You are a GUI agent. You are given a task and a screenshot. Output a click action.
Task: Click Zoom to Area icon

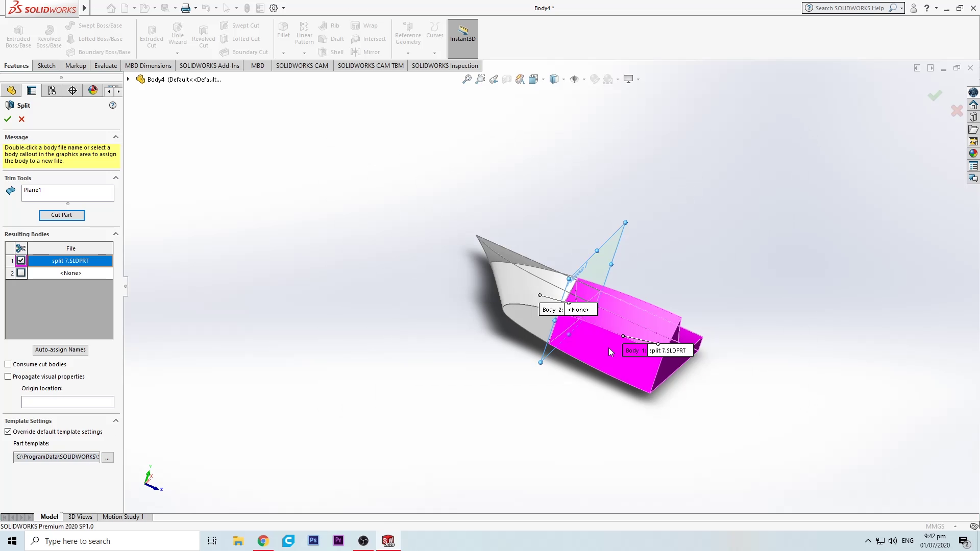point(480,79)
